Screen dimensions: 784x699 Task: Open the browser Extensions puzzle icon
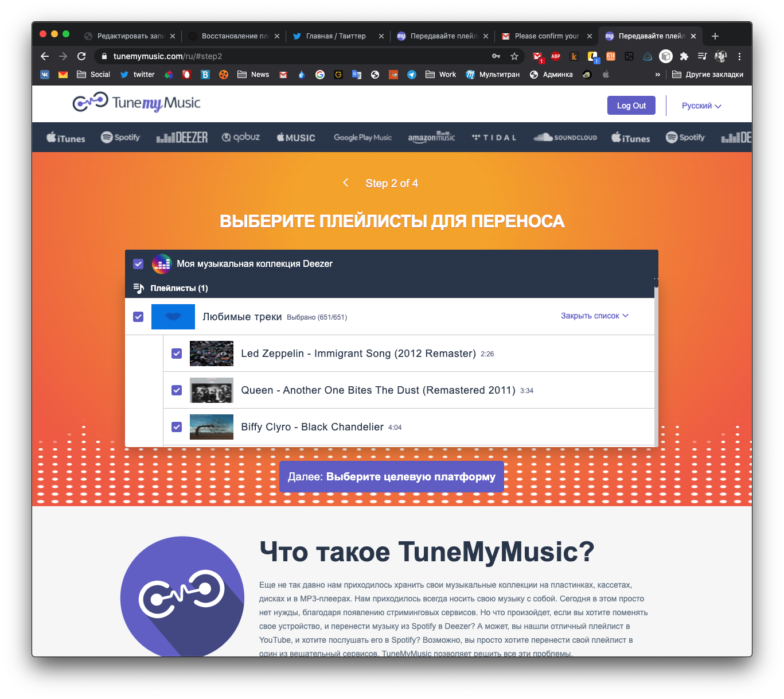tap(684, 56)
